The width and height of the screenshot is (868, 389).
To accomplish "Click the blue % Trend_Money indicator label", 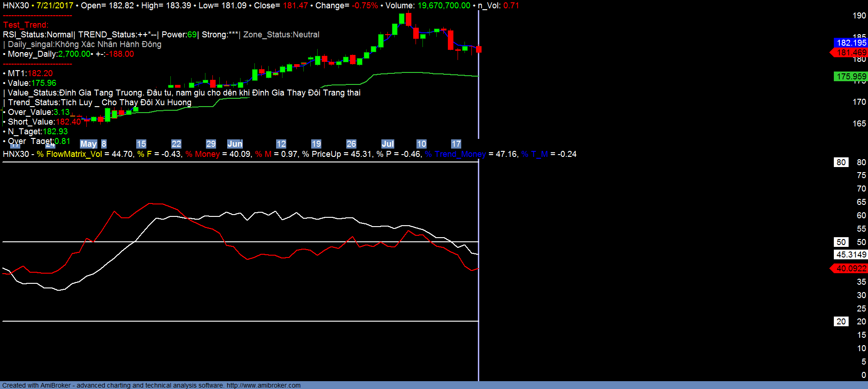I will point(455,154).
